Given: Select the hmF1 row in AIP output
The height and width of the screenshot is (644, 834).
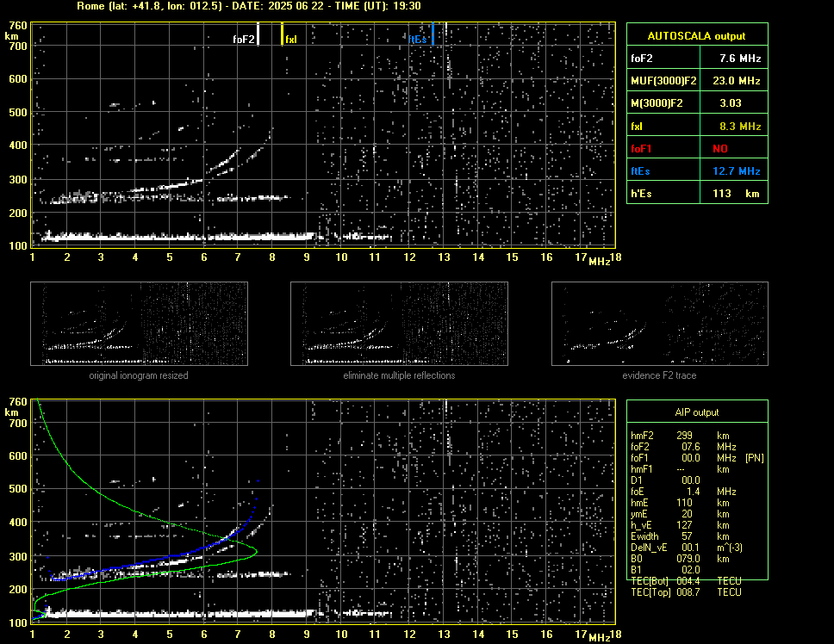Looking at the screenshot, I should [x=680, y=469].
